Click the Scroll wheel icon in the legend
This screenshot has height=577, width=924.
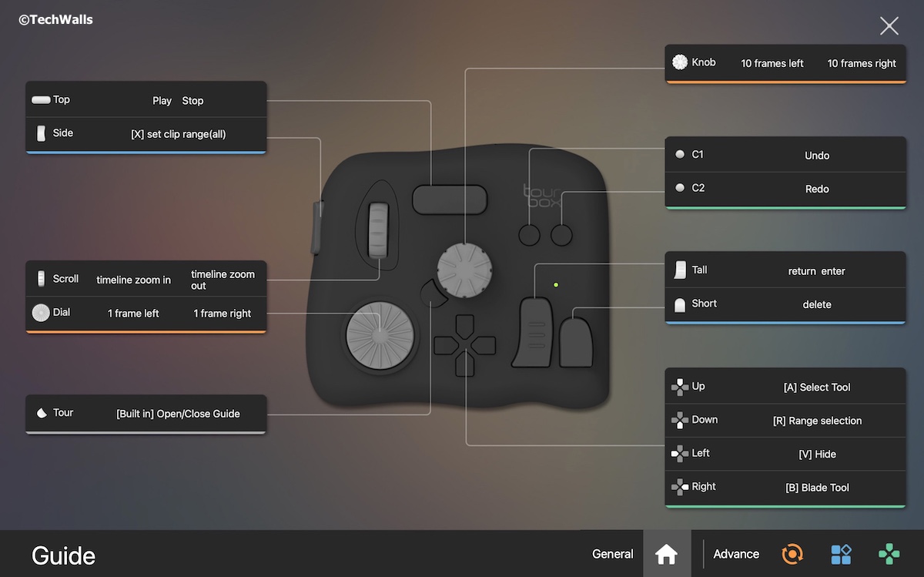pyautogui.click(x=41, y=279)
